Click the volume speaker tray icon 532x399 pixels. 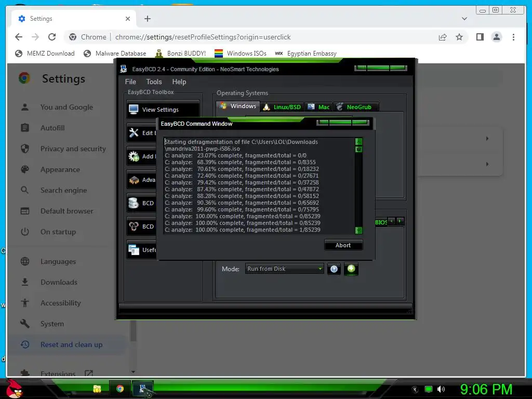[441, 389]
